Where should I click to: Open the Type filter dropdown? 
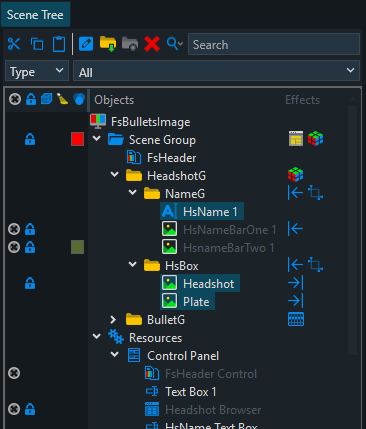pos(37,71)
